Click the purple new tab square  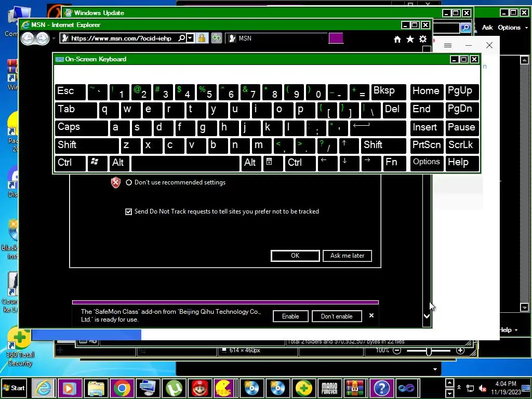click(336, 38)
